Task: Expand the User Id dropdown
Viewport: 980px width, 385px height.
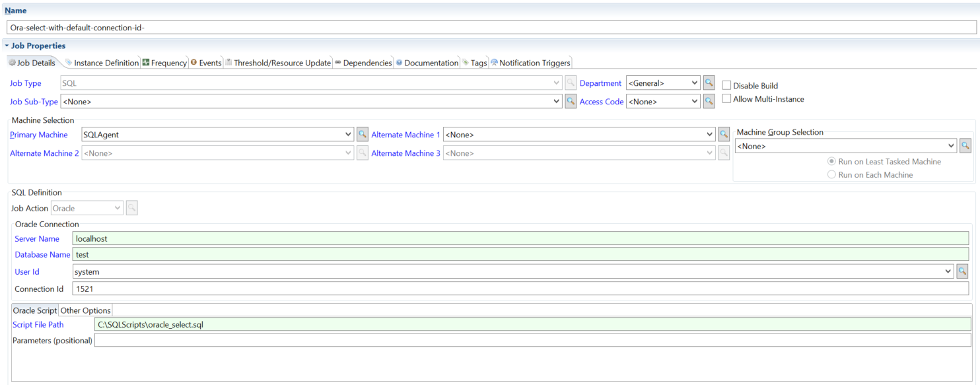Action: point(949,271)
